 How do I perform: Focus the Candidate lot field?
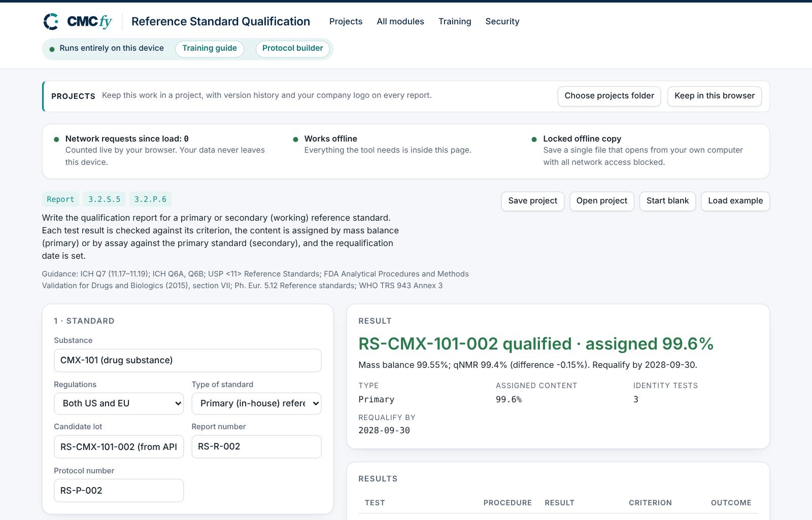coord(119,447)
